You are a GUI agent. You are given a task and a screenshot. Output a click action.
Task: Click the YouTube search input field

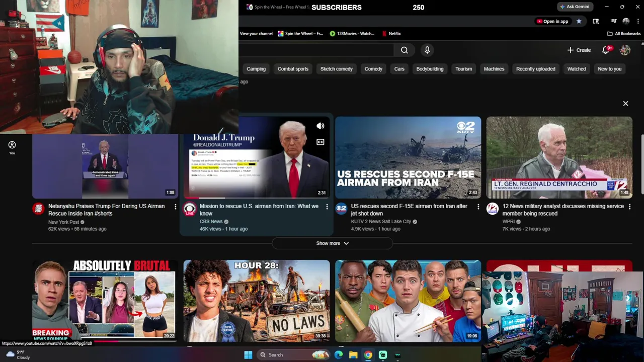click(316, 50)
